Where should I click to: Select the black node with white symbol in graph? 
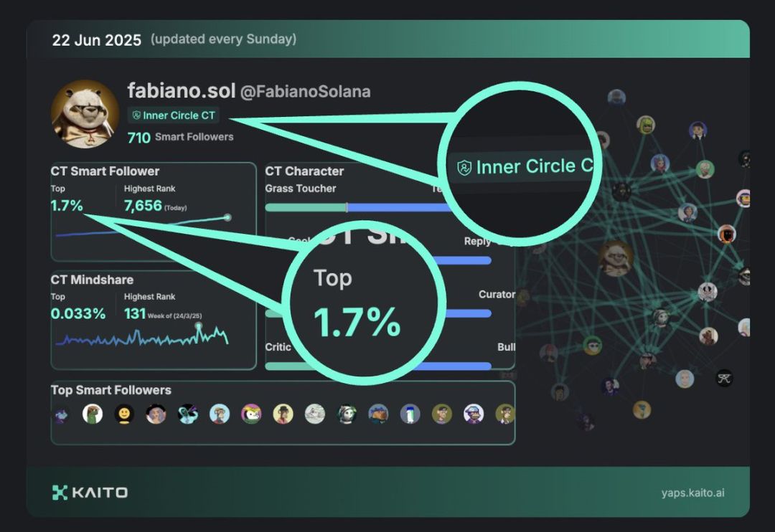(x=724, y=378)
